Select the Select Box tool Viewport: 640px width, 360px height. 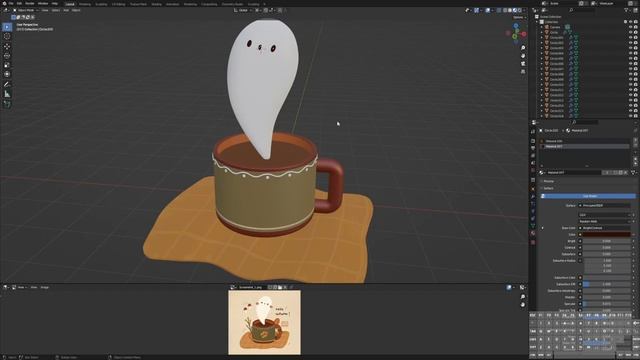pyautogui.click(x=7, y=27)
